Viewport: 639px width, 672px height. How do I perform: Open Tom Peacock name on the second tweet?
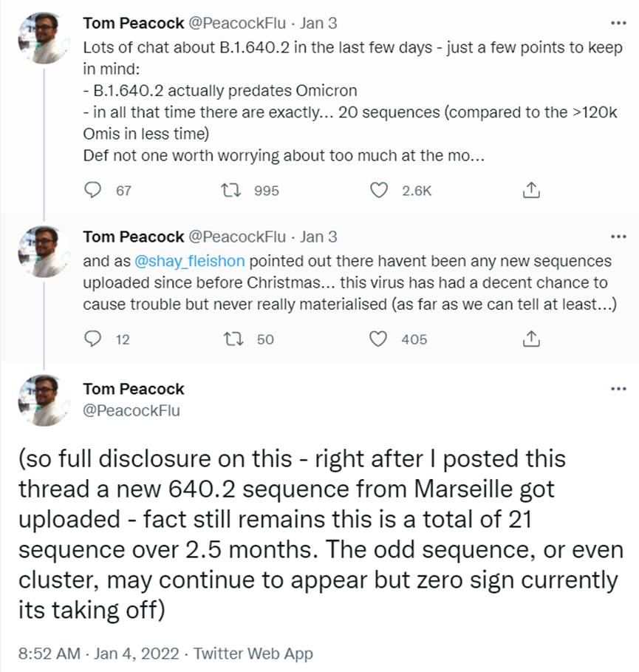pos(133,237)
